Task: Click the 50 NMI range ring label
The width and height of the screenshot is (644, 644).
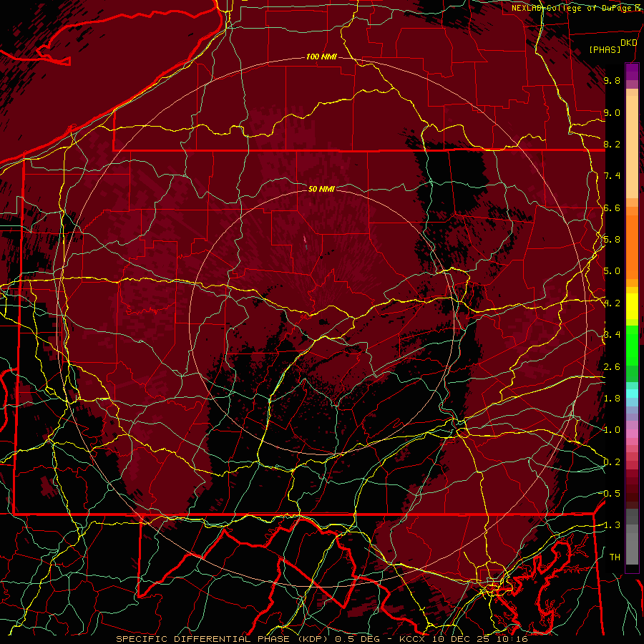Action: coord(321,189)
